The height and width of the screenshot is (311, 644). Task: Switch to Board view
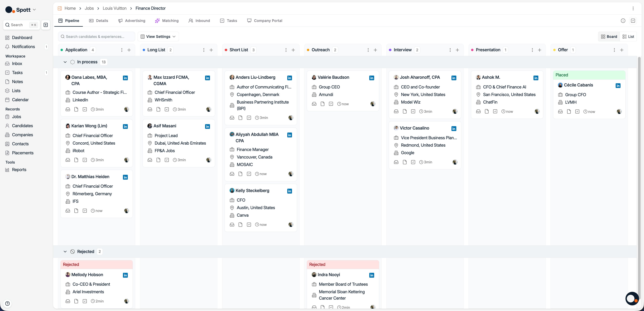[x=609, y=37]
